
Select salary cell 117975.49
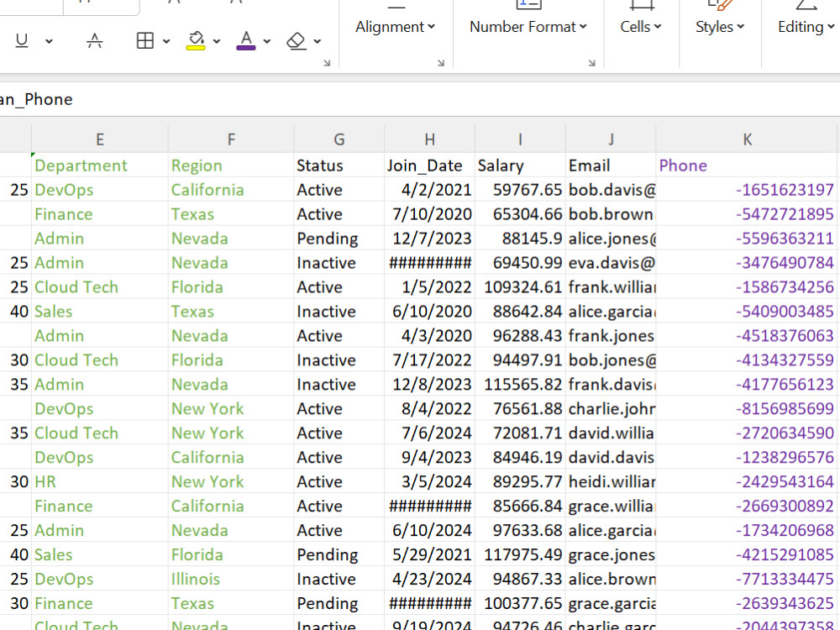[x=520, y=555]
